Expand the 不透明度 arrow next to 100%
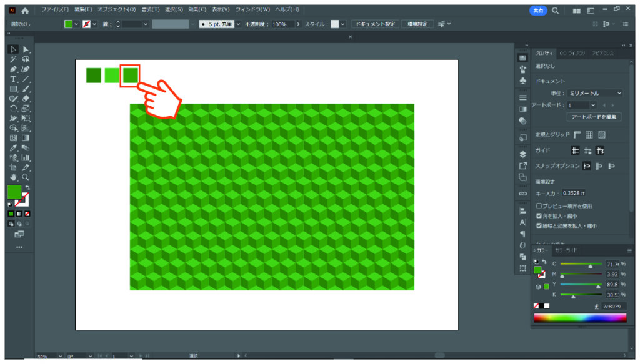 point(298,24)
